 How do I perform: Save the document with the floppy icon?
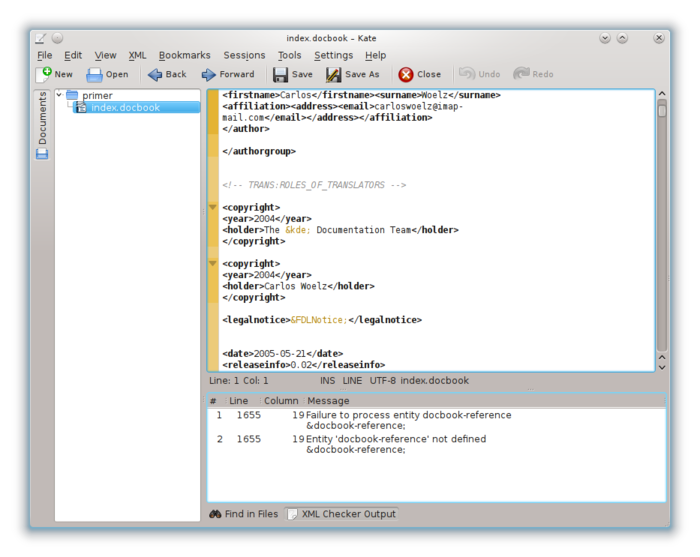281,74
